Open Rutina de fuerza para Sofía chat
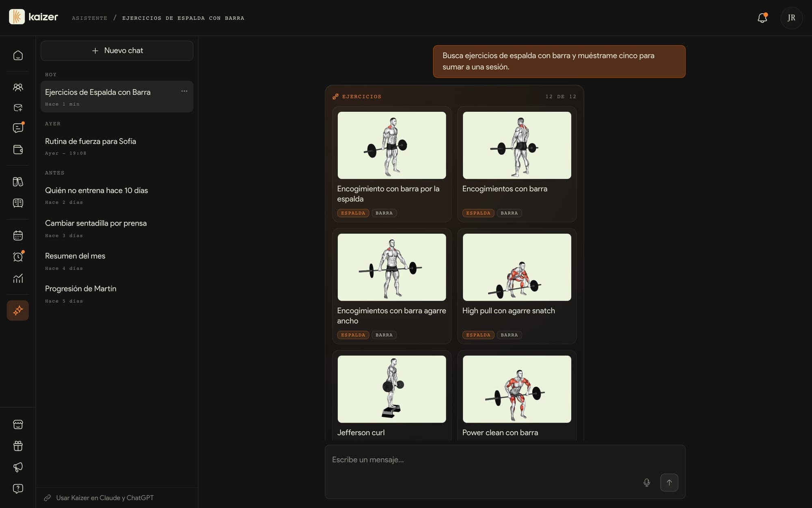 [117, 146]
